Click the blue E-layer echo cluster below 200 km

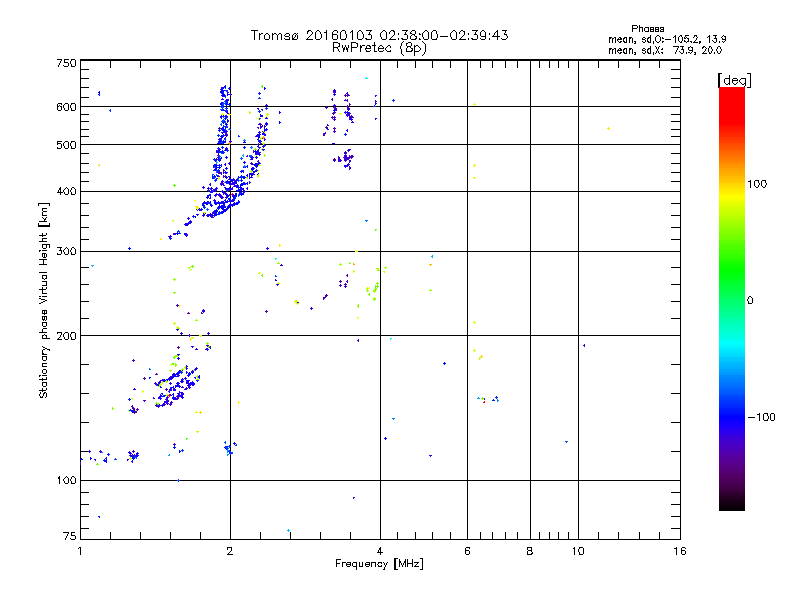point(176,385)
